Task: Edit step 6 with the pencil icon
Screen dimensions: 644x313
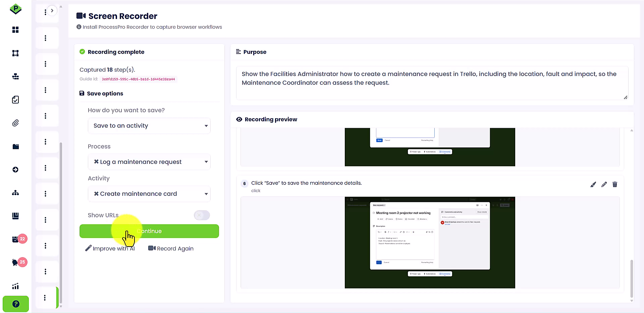Action: [604, 185]
